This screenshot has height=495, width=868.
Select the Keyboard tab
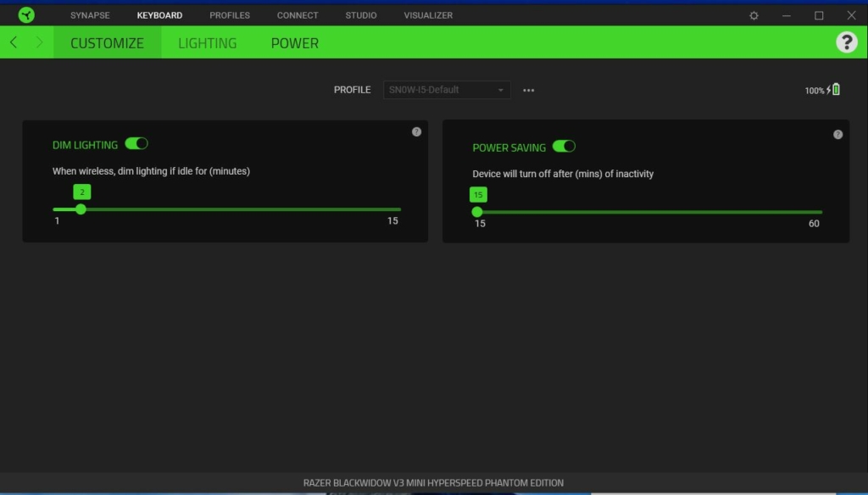(159, 15)
